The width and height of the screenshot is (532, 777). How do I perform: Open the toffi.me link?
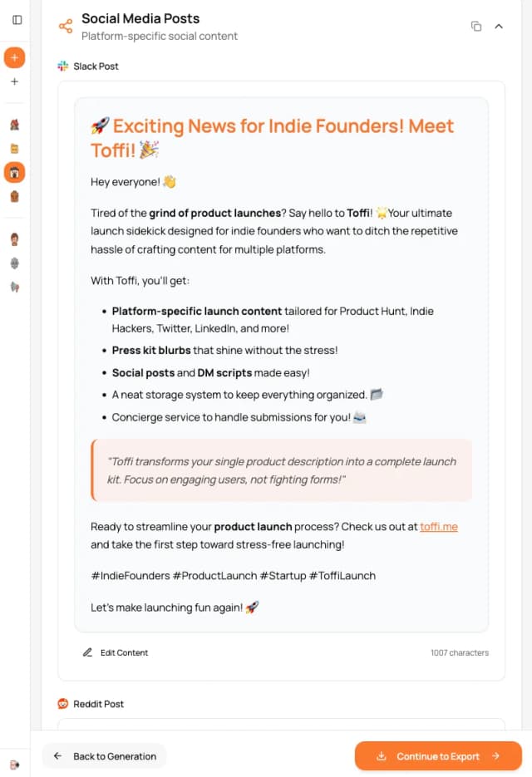click(439, 527)
